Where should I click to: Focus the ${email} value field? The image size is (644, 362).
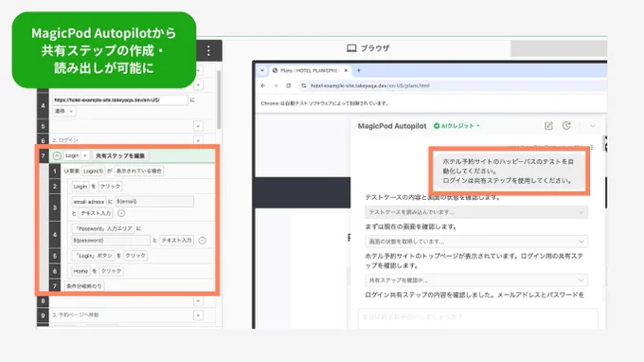coord(154,201)
